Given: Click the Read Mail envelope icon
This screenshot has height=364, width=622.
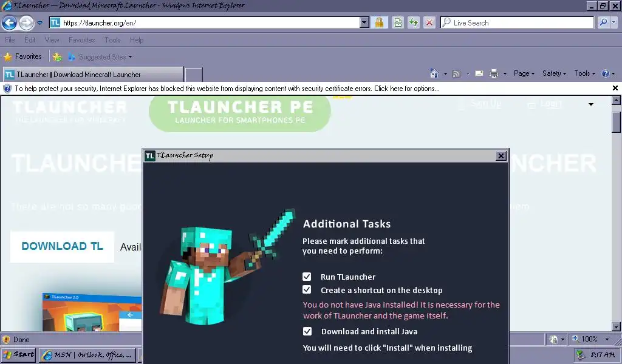Looking at the screenshot, I should pyautogui.click(x=479, y=73).
